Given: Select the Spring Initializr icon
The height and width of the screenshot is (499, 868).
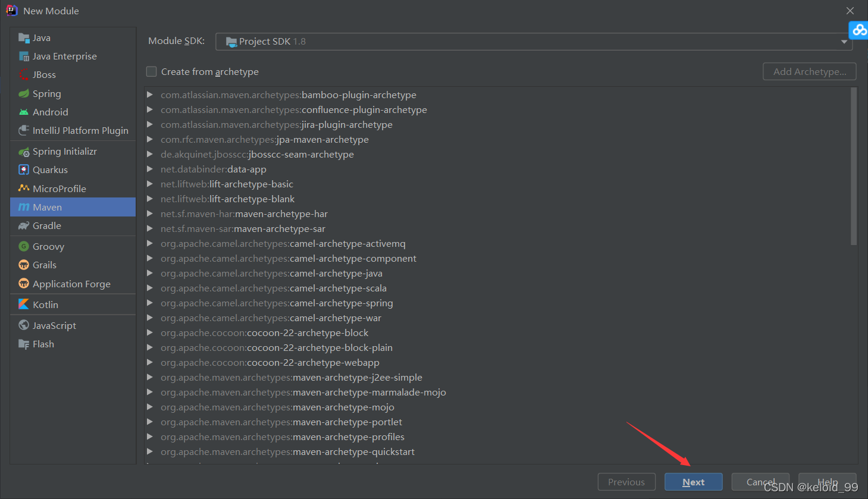Looking at the screenshot, I should (x=24, y=152).
